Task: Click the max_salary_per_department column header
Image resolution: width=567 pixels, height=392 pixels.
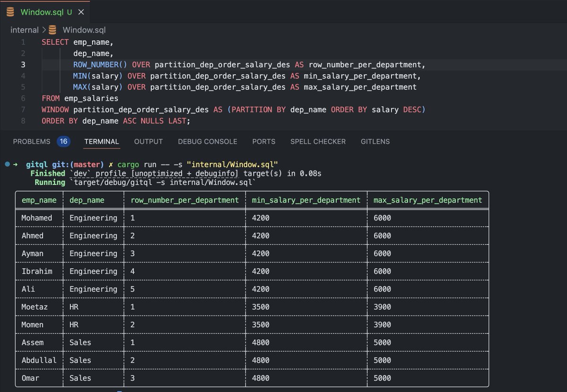Action: [x=428, y=200]
